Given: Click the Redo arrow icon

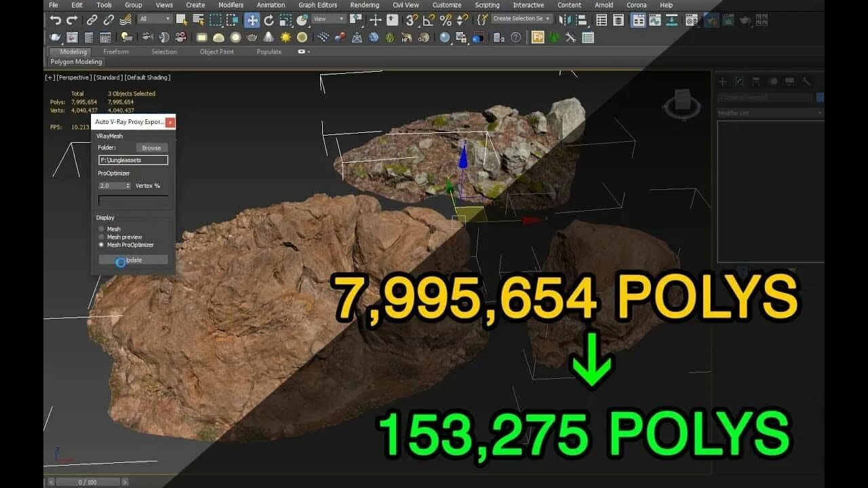Looking at the screenshot, I should [71, 20].
